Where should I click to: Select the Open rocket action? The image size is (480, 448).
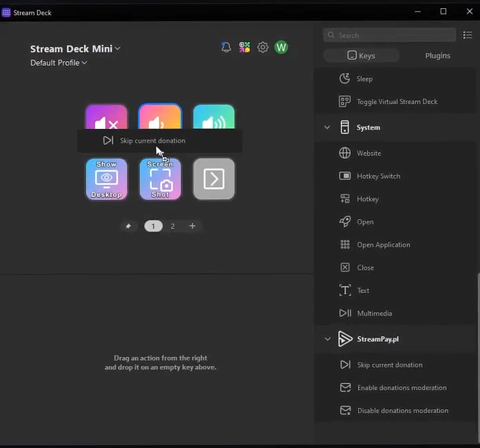point(395,222)
